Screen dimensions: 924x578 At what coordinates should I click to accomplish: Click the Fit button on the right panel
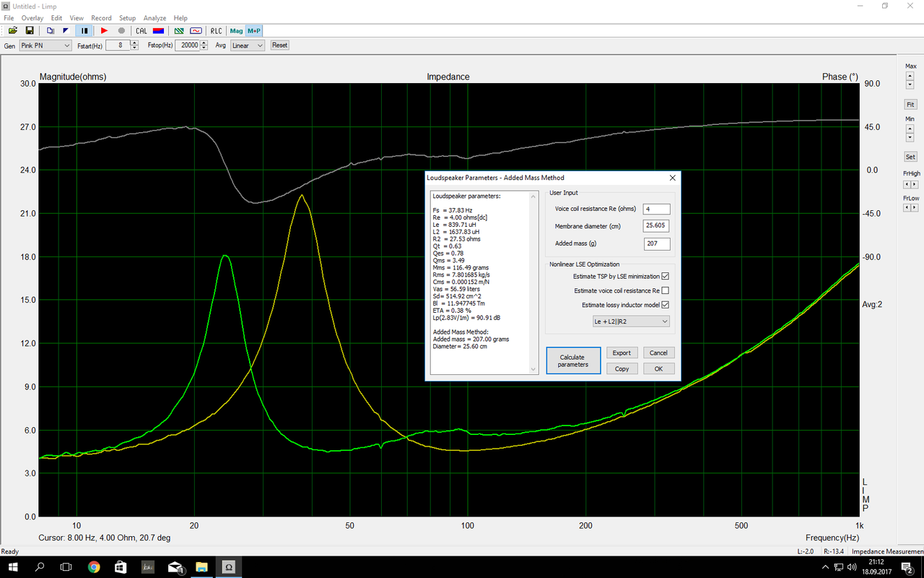(x=911, y=105)
